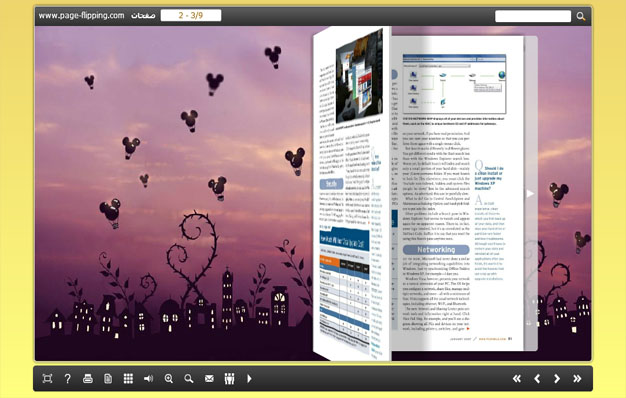Click the Networking heading on the page
626x398 pixels.
pos(436,249)
